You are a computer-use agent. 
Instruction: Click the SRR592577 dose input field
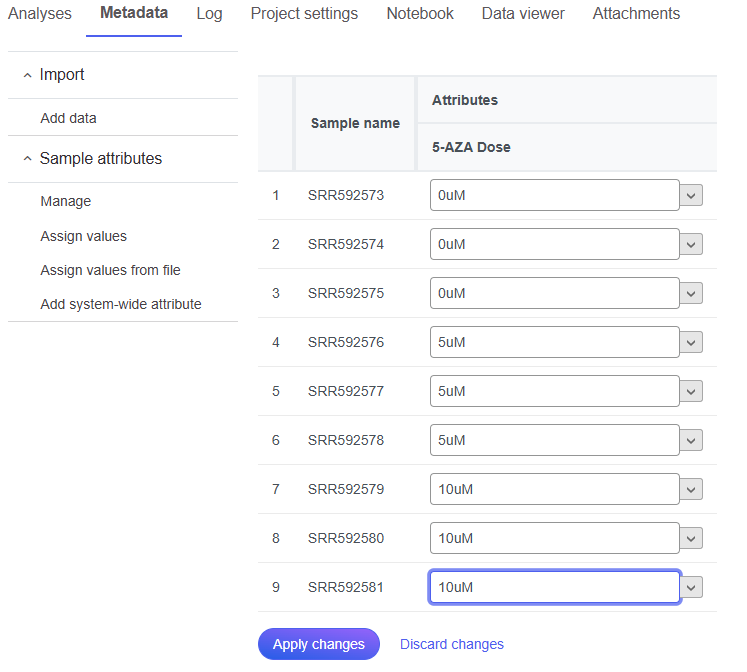554,392
